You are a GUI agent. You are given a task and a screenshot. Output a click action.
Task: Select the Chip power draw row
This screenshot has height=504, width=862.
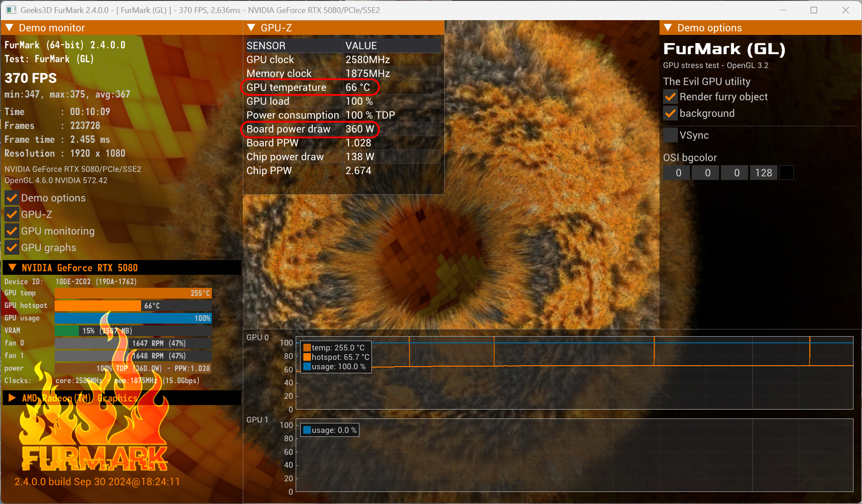click(343, 157)
